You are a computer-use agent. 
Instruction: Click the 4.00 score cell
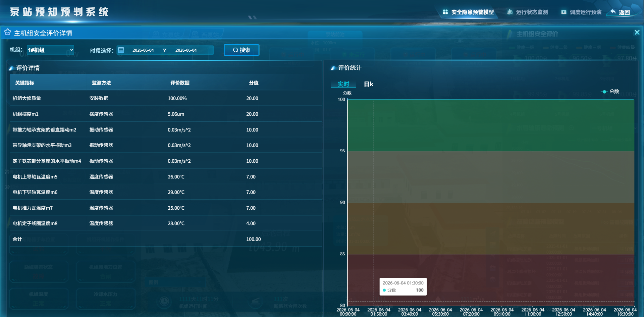251,223
